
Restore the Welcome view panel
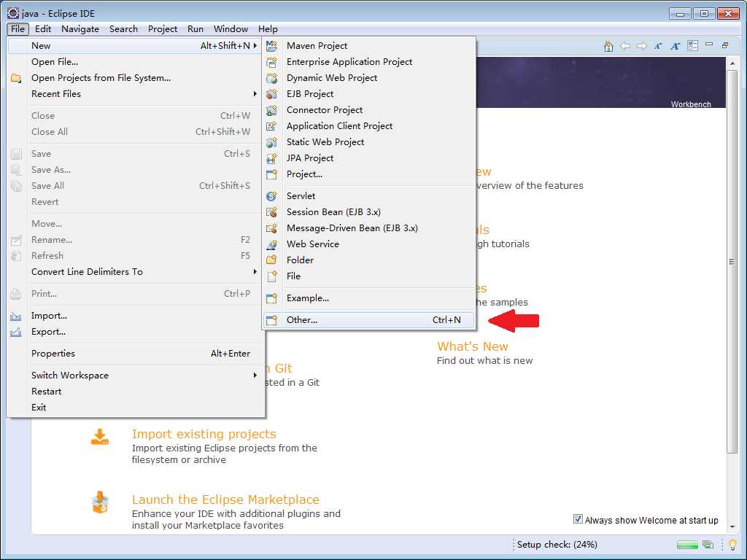pos(725,45)
